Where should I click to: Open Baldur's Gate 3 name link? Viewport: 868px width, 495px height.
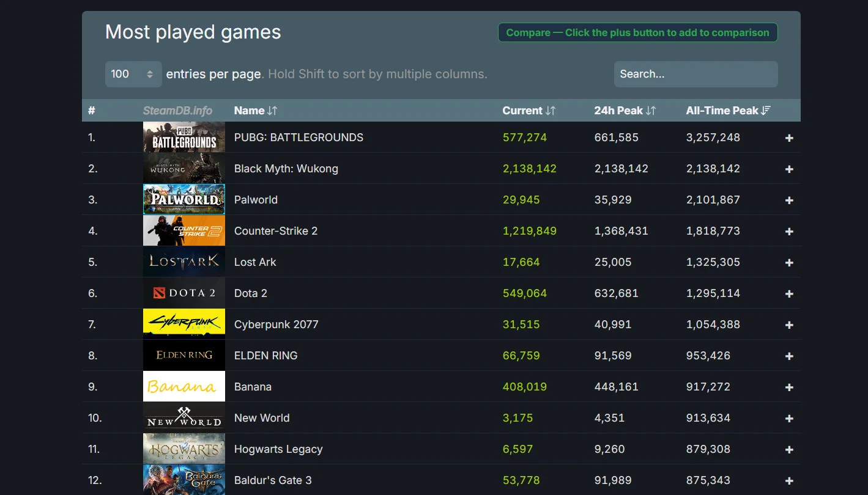click(x=273, y=480)
